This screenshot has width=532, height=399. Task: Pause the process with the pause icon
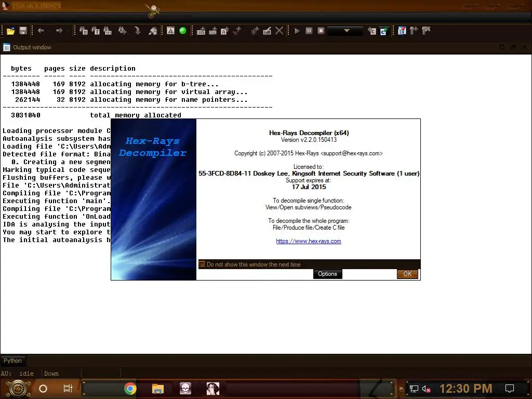click(309, 31)
